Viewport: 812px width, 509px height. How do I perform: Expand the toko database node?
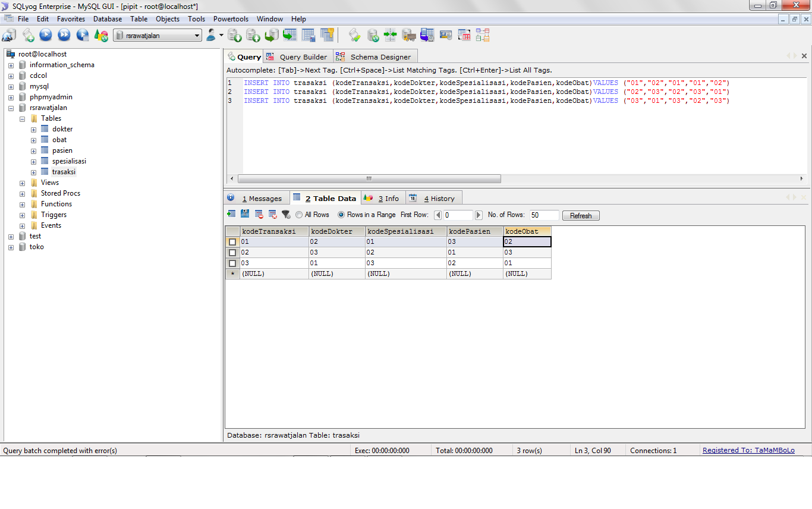click(11, 247)
